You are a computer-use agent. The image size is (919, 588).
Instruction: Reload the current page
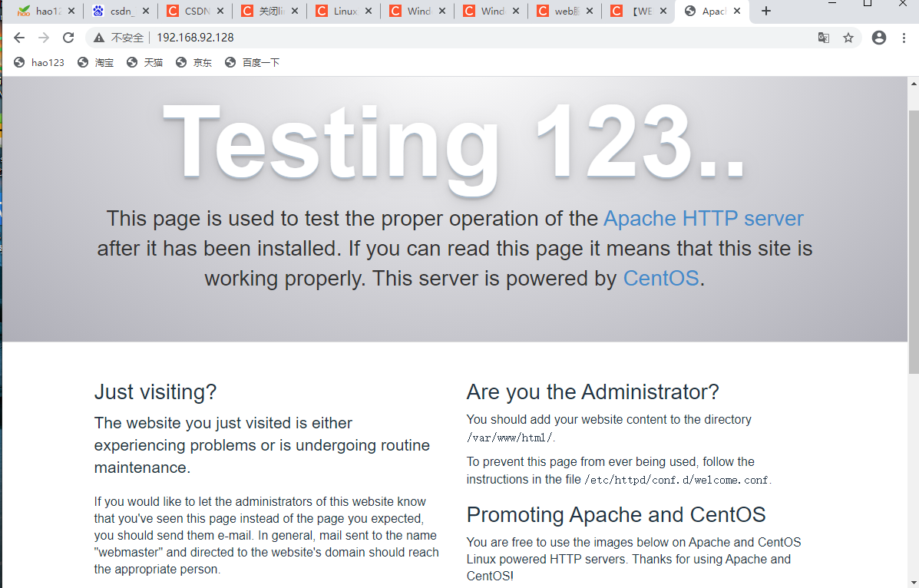click(x=68, y=38)
